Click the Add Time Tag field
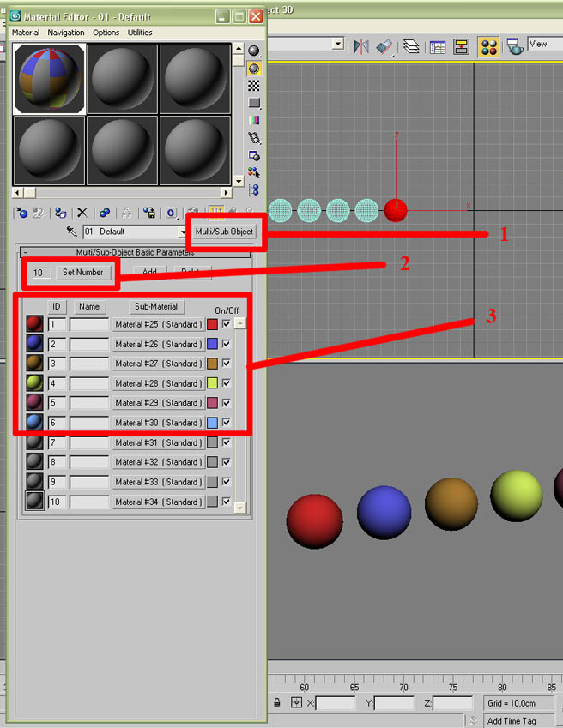The width and height of the screenshot is (563, 728). tap(519, 720)
